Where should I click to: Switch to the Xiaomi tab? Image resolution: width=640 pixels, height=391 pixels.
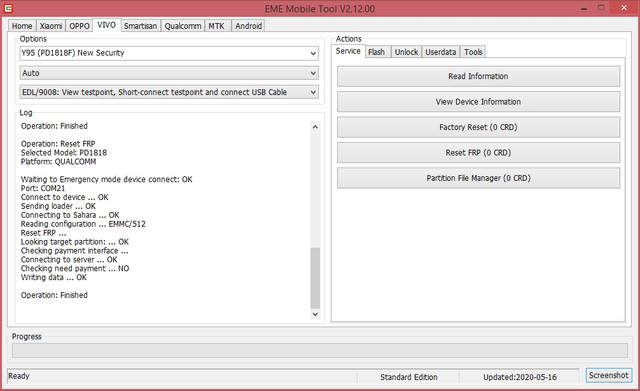tap(51, 26)
